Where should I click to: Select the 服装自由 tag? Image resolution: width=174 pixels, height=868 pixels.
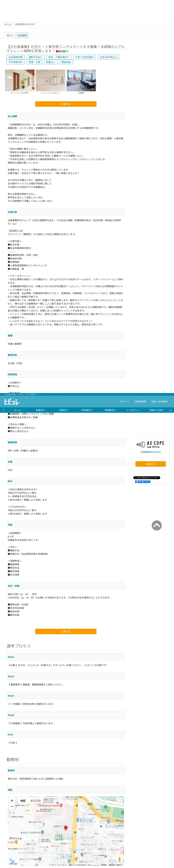pyautogui.click(x=66, y=62)
